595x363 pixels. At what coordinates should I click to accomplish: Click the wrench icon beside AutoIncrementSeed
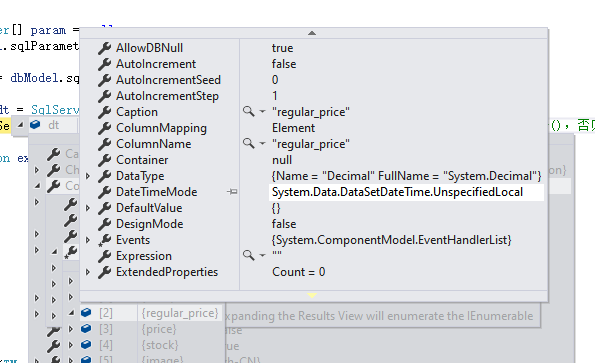[x=104, y=80]
